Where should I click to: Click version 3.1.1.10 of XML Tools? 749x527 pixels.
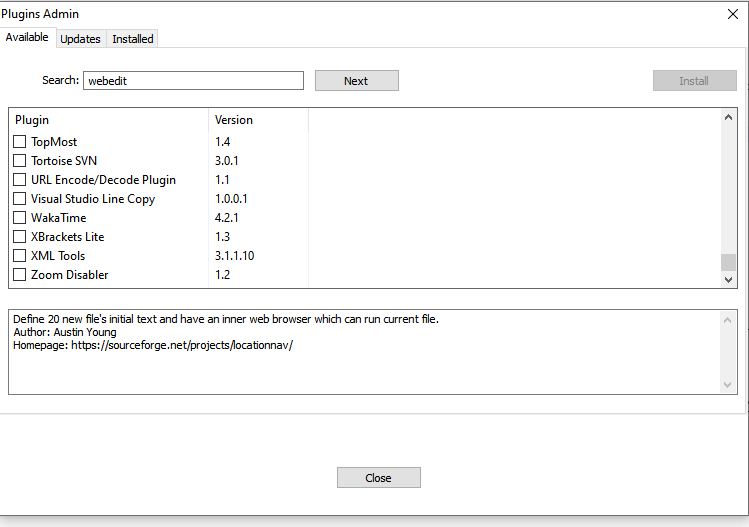[x=235, y=256]
